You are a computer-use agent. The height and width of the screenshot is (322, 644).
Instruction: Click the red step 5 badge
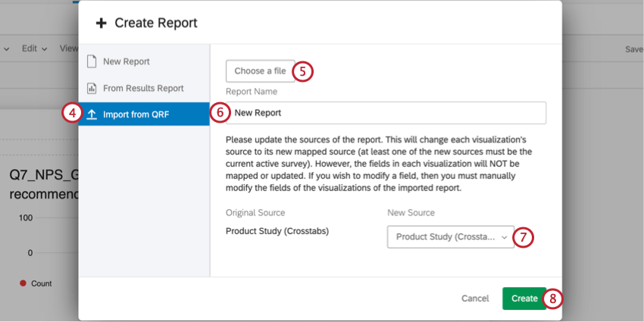[x=302, y=71]
